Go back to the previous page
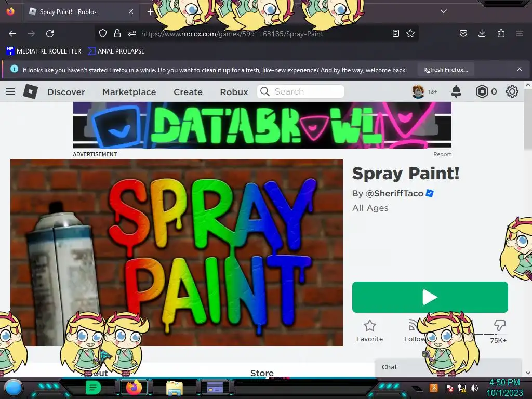 tap(12, 34)
